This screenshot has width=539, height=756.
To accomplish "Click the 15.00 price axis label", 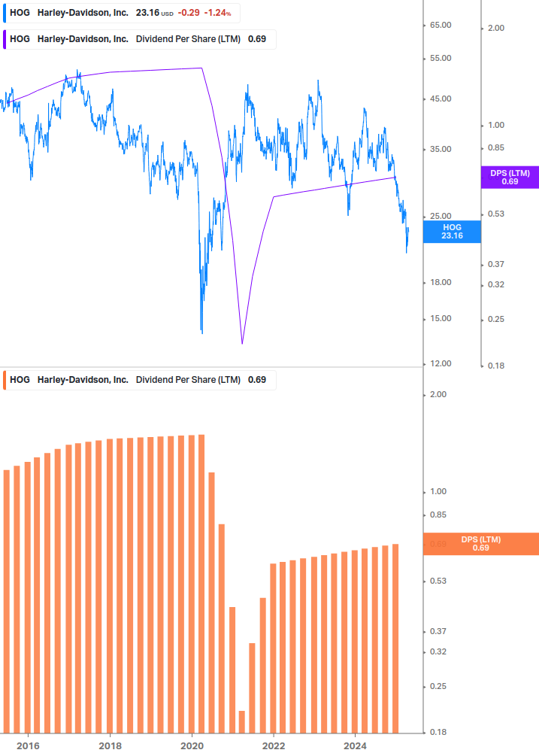I will [x=441, y=319].
